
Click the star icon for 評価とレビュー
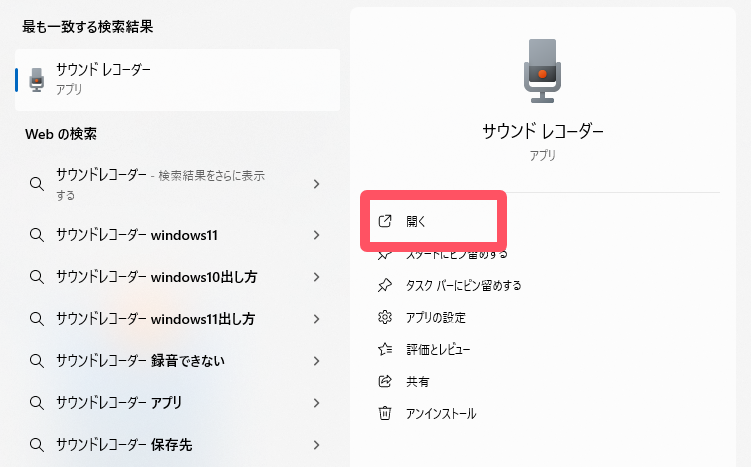point(385,349)
